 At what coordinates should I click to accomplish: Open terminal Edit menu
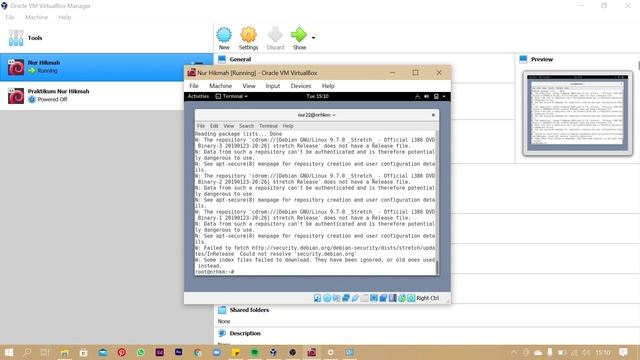click(x=214, y=126)
